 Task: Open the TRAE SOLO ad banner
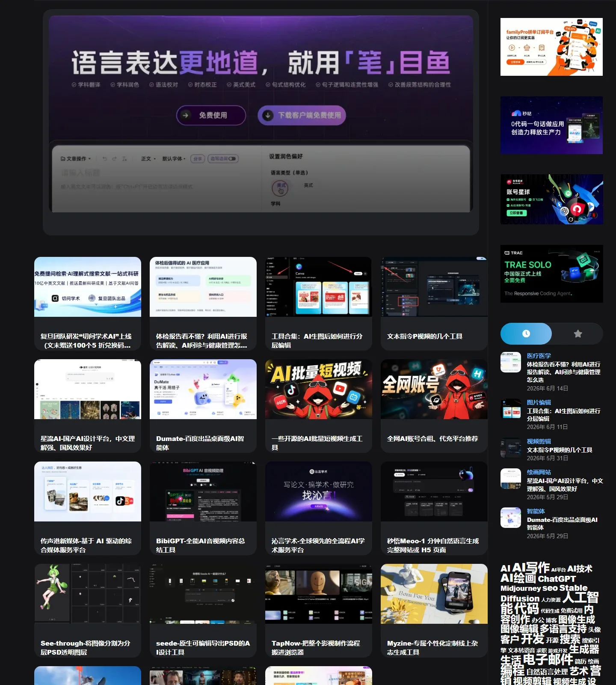tap(551, 274)
